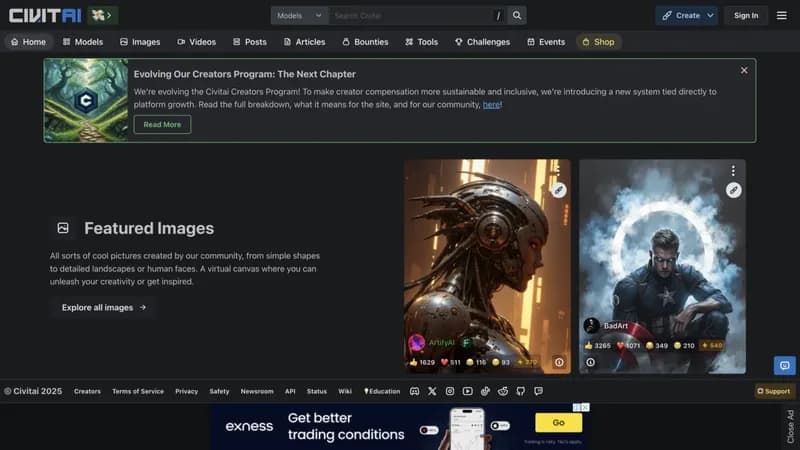Click the laugh reaction 116 on the robot image
Viewport: 800px width, 450px height.
pyautogui.click(x=476, y=362)
